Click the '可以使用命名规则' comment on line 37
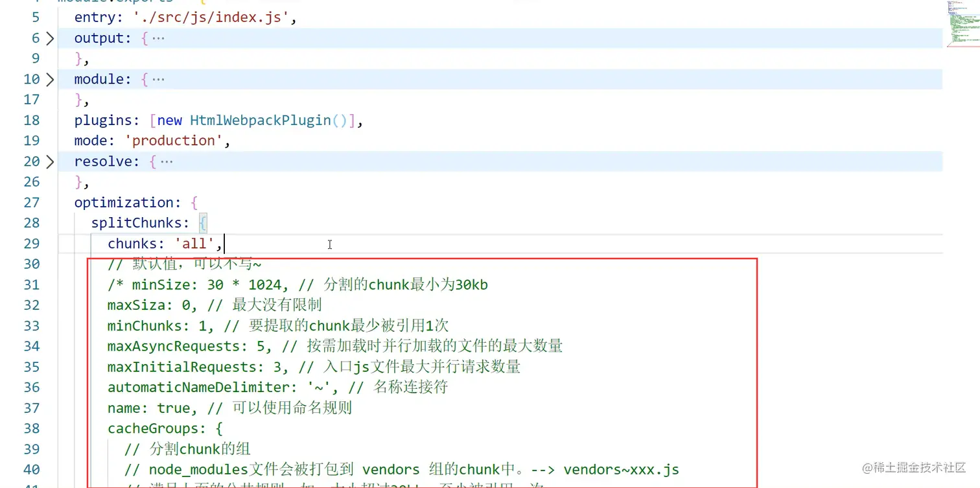 [x=292, y=408]
